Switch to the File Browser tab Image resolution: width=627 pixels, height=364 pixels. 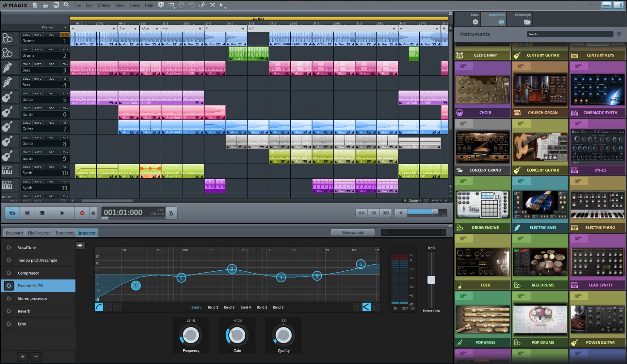[38, 233]
